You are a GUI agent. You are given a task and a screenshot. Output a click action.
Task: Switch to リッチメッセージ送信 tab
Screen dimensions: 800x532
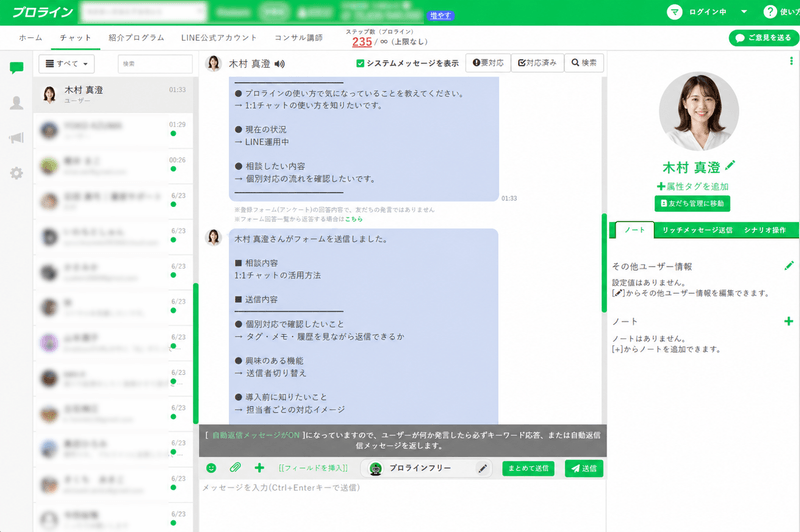[697, 230]
